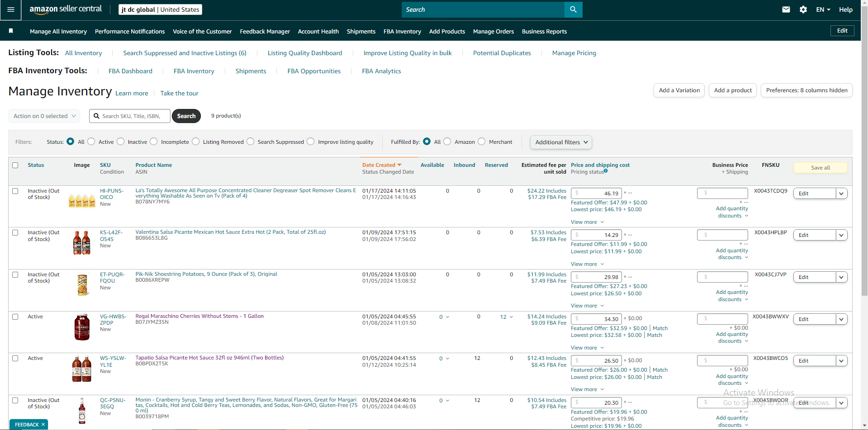Image resolution: width=868 pixels, height=430 pixels.
Task: Open Edit dropdown arrow for La's Totally Awesome
Action: [x=841, y=194]
